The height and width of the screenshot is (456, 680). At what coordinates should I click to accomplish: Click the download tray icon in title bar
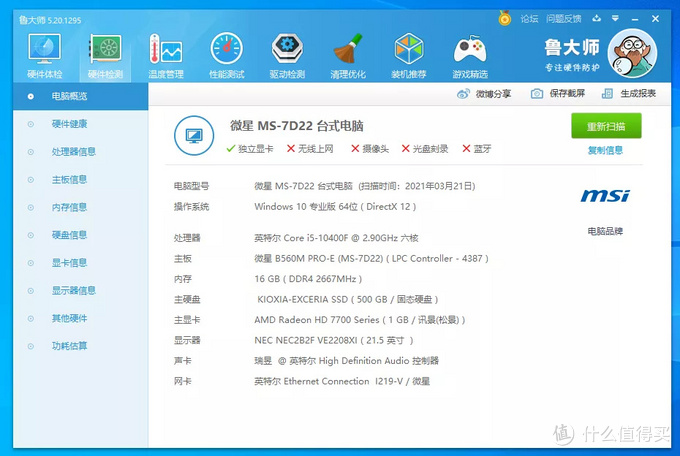[597, 18]
